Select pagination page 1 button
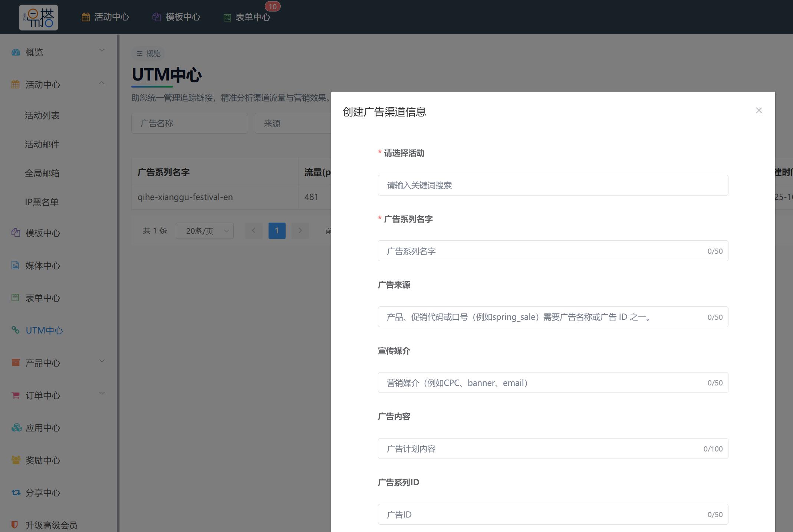The height and width of the screenshot is (532, 793). pos(277,230)
